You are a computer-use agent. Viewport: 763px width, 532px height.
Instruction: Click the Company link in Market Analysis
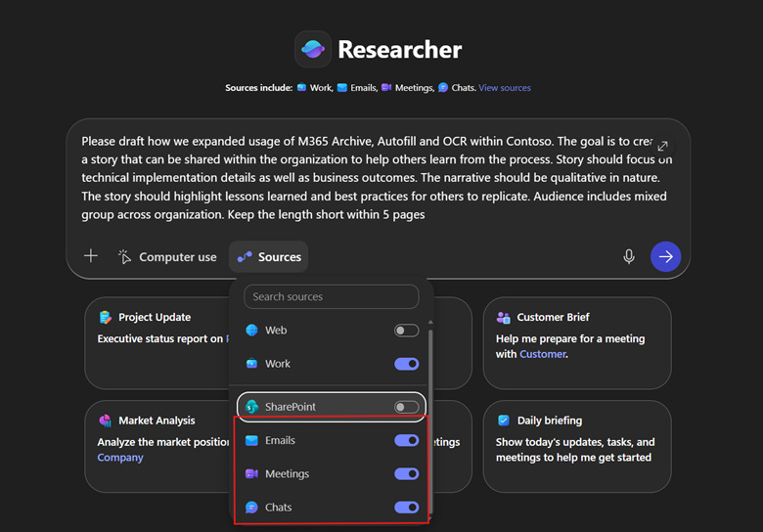pos(120,458)
